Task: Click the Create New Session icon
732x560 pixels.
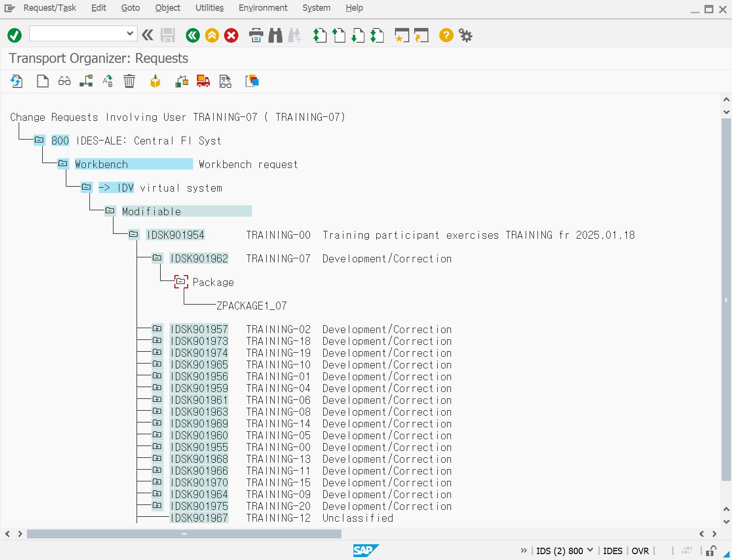Action: pyautogui.click(x=402, y=35)
